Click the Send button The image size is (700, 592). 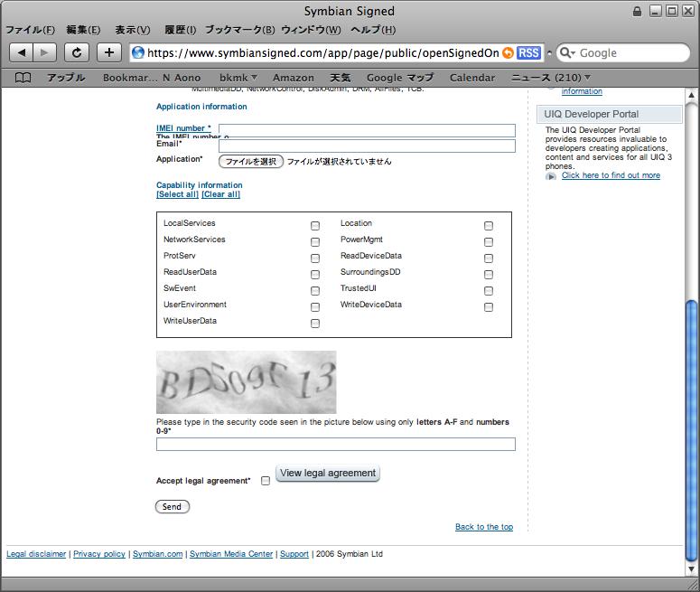173,507
